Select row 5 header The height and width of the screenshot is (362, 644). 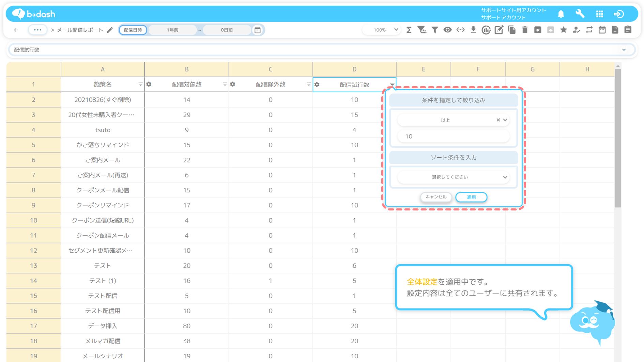[33, 145]
